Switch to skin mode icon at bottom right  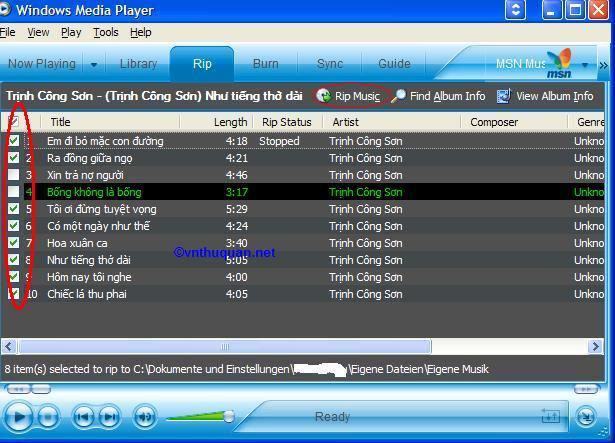[586, 417]
